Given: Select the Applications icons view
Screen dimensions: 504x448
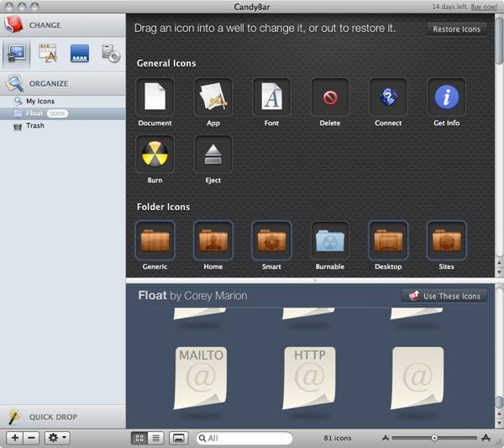Looking at the screenshot, I should [x=48, y=54].
